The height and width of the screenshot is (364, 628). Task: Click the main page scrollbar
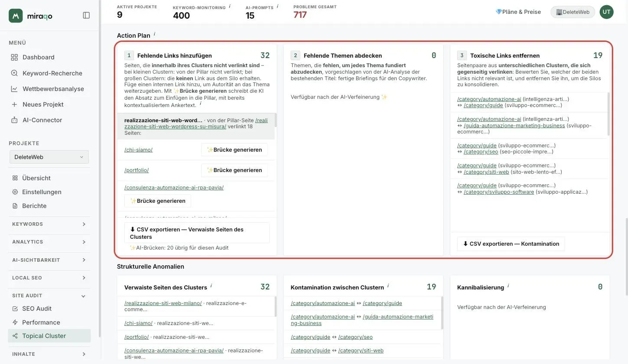[626, 257]
